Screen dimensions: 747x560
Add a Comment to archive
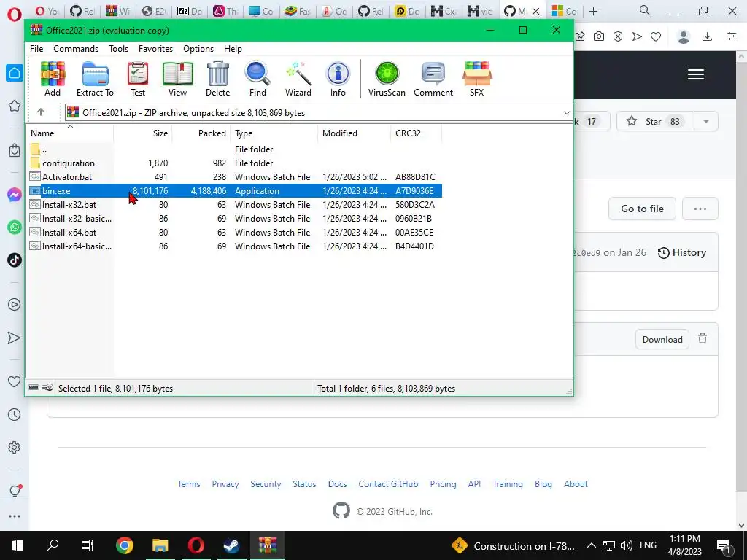433,79
